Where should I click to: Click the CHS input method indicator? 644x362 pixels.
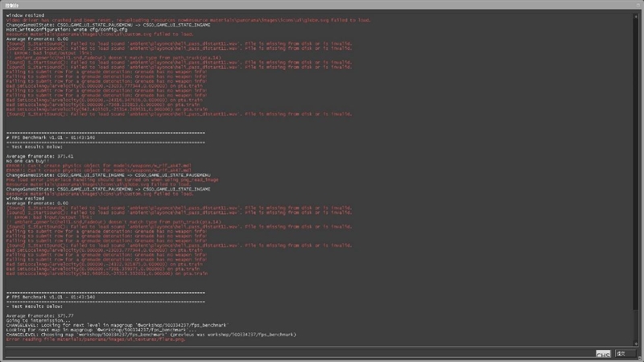[x=603, y=354]
